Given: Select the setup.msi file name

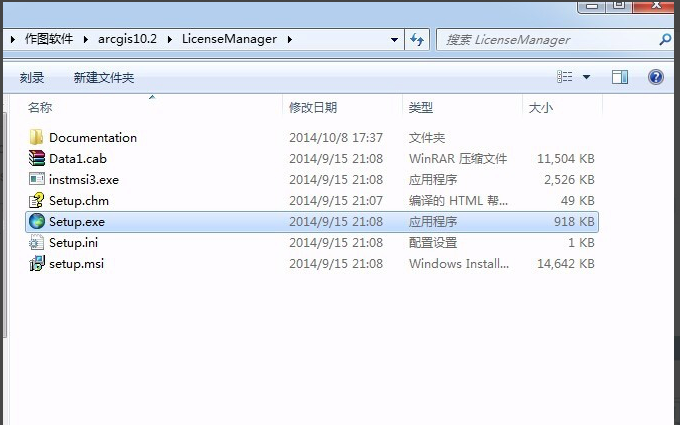Looking at the screenshot, I should coord(76,264).
